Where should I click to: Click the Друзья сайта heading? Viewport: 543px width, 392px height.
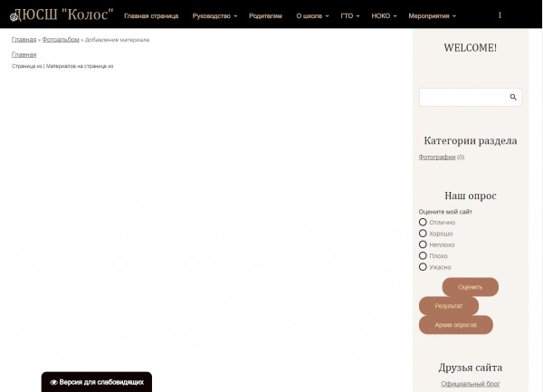pos(471,368)
